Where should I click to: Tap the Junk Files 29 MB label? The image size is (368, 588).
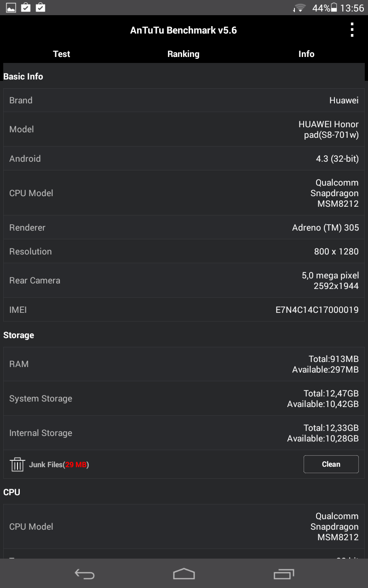pyautogui.click(x=59, y=464)
